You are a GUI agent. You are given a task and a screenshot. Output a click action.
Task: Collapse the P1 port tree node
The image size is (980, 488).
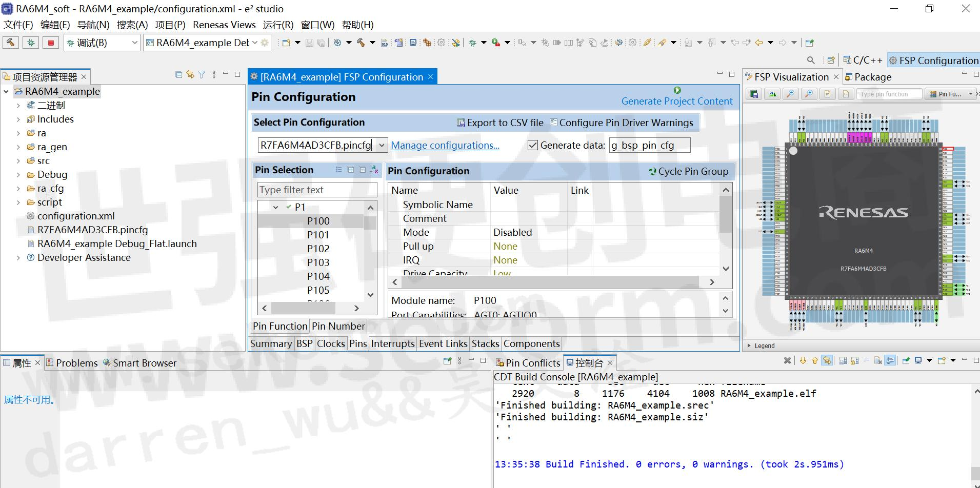point(275,207)
